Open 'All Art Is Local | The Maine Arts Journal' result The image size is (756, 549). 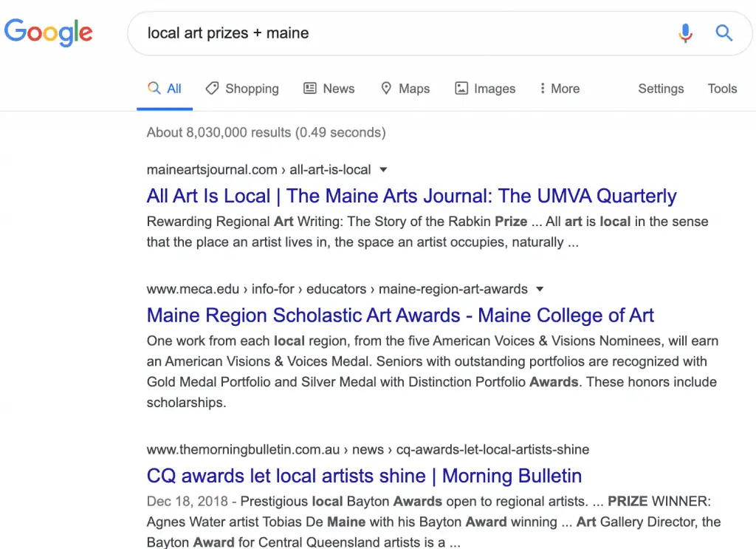[x=411, y=196]
